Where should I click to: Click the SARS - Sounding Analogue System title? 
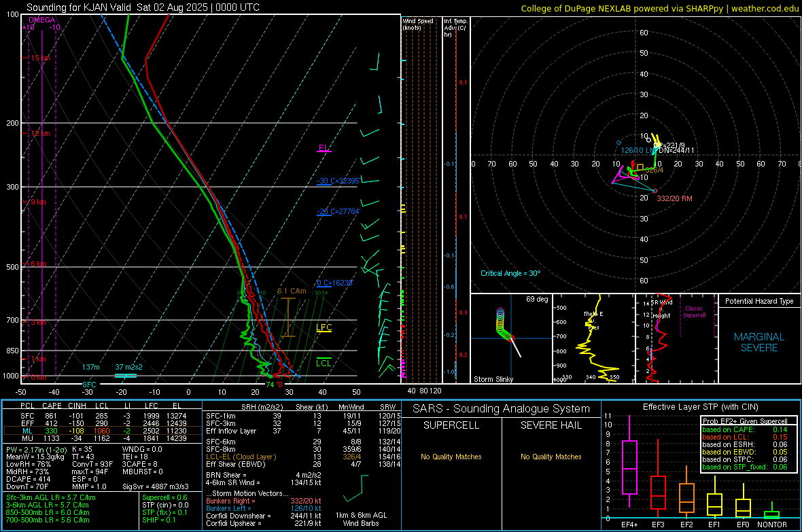502,409
